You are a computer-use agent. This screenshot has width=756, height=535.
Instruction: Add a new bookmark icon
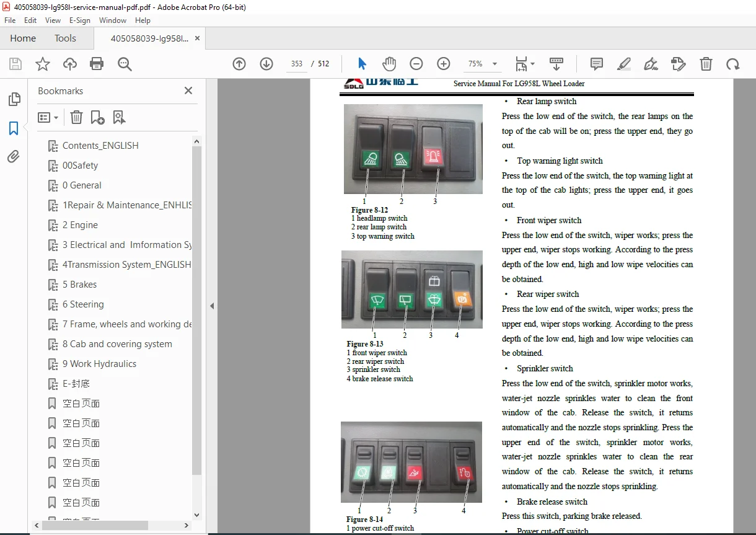pos(97,117)
